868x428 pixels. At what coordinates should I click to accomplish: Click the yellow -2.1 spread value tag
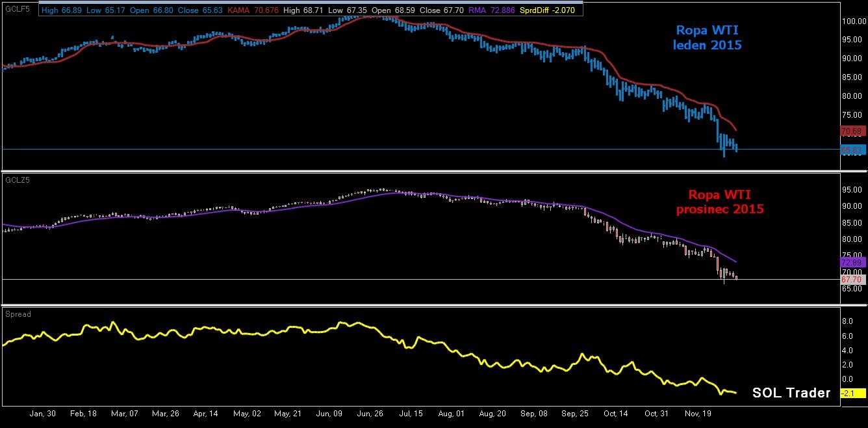coord(853,394)
